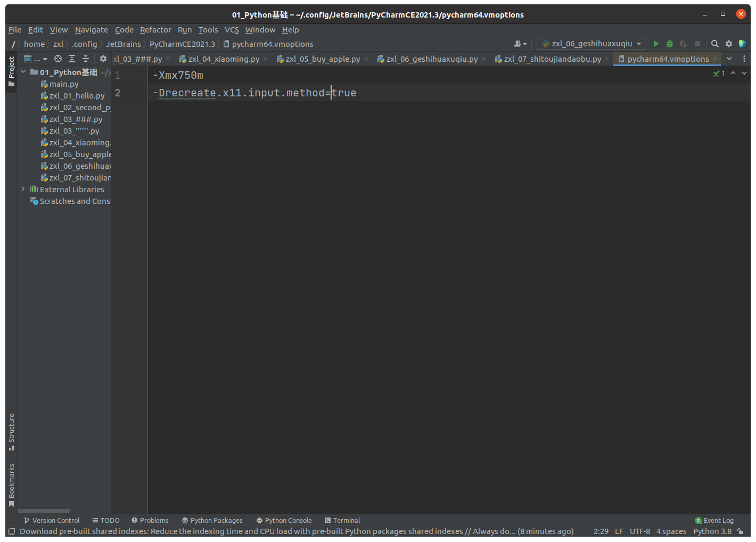Expand External Libraries node

23,189
